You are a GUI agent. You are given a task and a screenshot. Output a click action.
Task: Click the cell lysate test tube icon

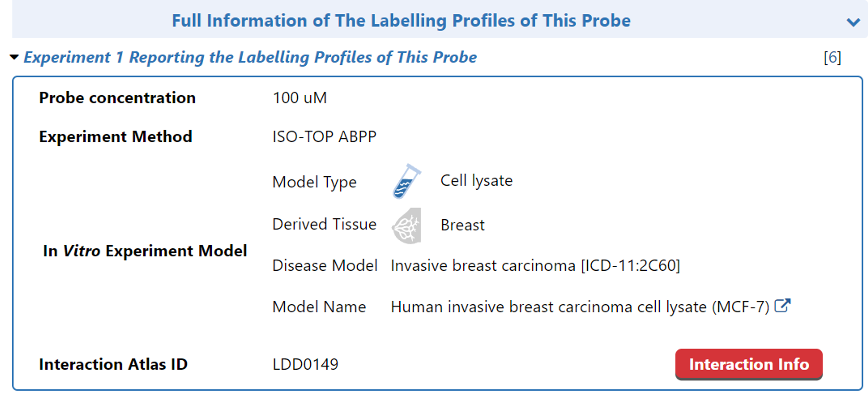coord(406,181)
